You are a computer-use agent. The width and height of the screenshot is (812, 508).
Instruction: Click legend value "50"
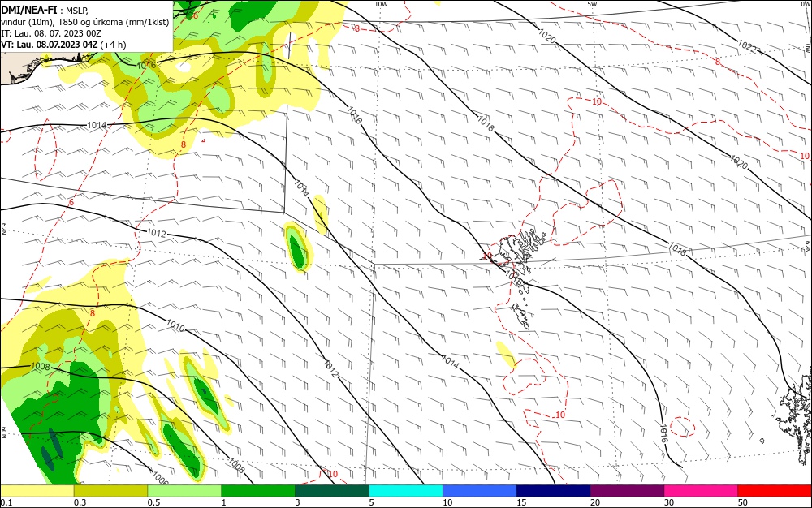pos(743,502)
